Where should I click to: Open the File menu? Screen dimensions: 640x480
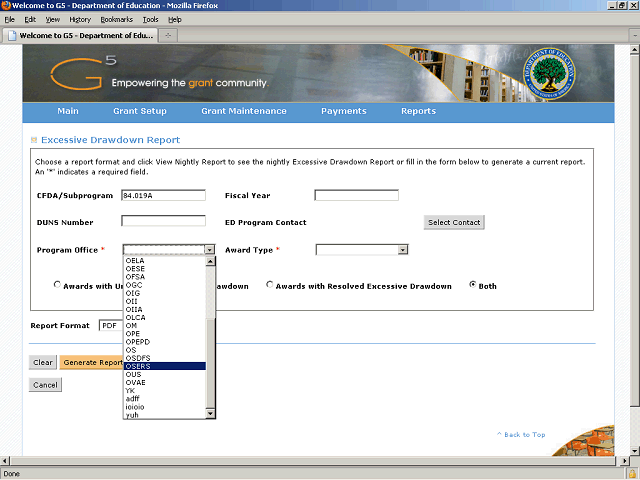tap(9, 20)
